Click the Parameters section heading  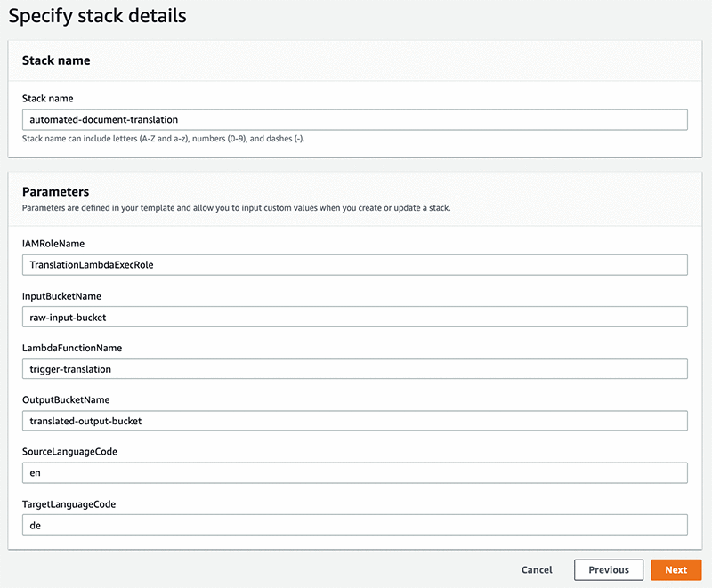pos(56,191)
